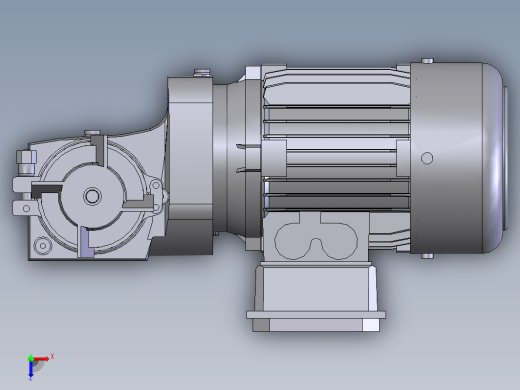Image resolution: width=520 pixels, height=390 pixels.
Task: Select the round drain plug at the gearbox bottom-left
Action: click(43, 246)
